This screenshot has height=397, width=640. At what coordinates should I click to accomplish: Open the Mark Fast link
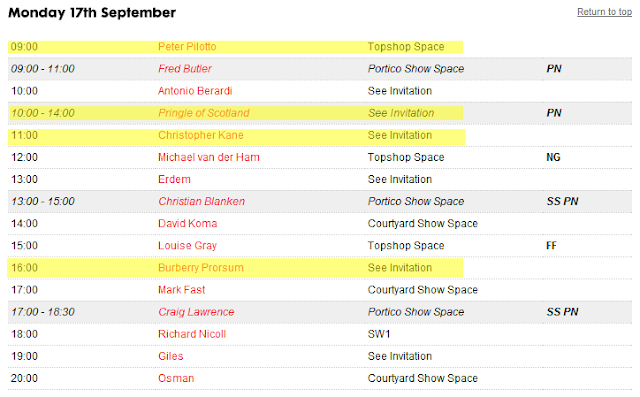click(181, 290)
